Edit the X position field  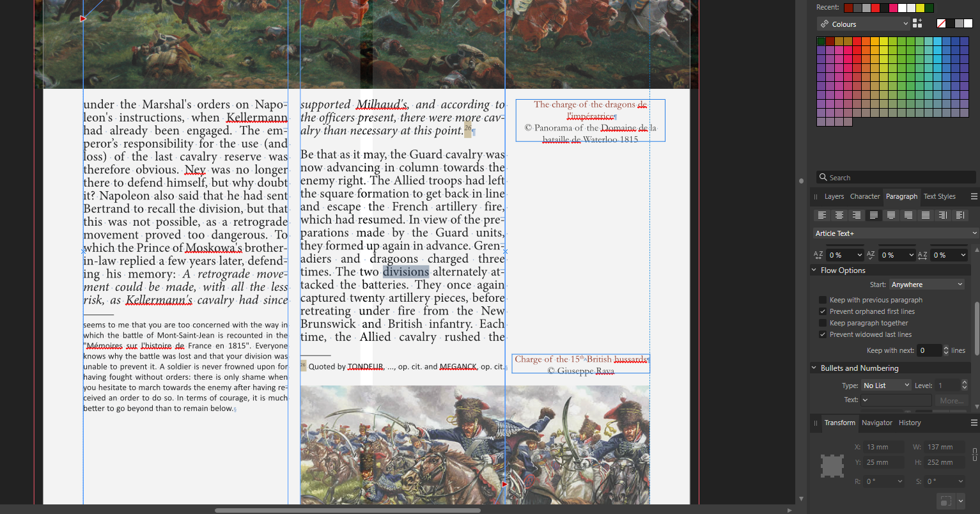pos(884,447)
